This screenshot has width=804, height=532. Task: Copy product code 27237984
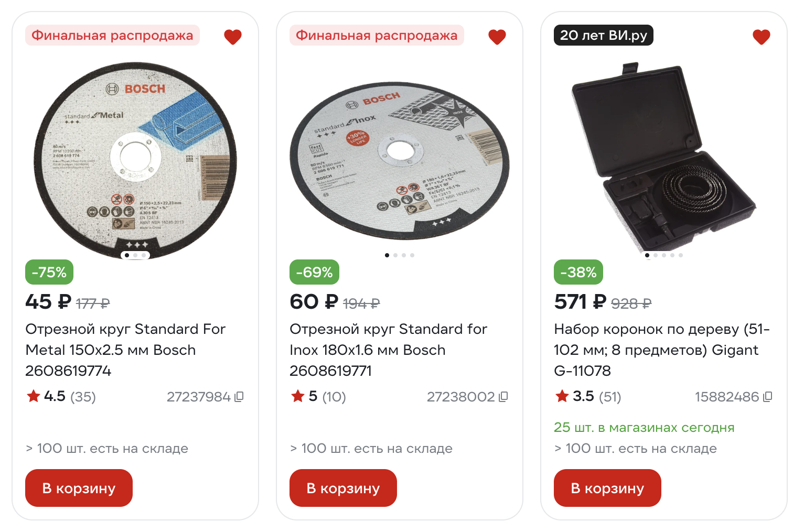click(x=239, y=397)
